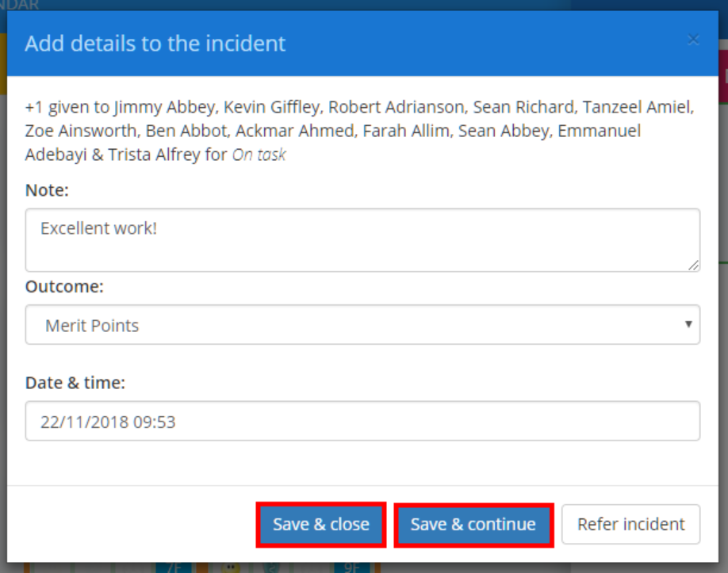This screenshot has height=573, width=728.
Task: Close the incident details dialog with X
Action: click(x=693, y=40)
